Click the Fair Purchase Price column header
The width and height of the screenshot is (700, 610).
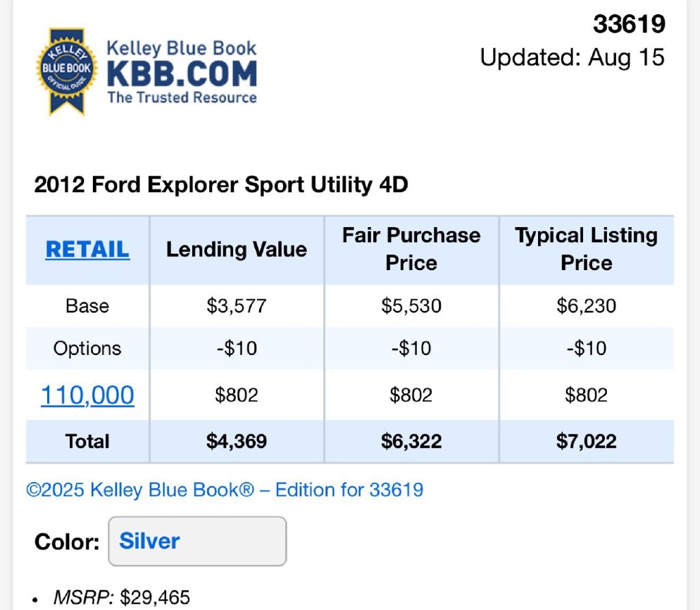point(412,249)
